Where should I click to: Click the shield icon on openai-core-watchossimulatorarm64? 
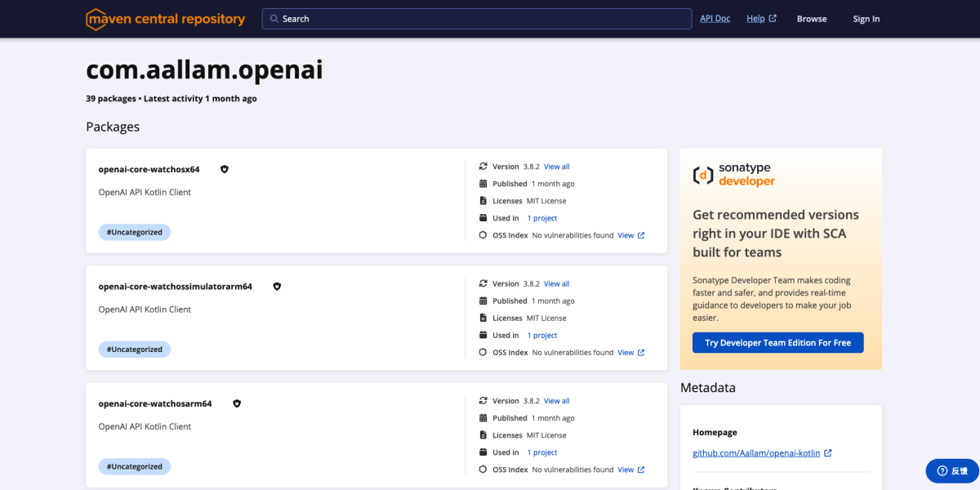pos(277,286)
